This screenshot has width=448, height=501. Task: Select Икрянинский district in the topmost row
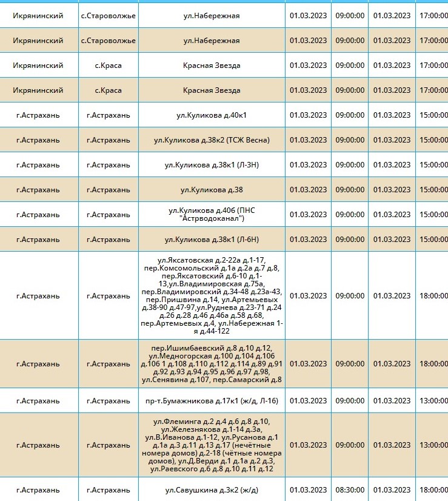point(39,16)
